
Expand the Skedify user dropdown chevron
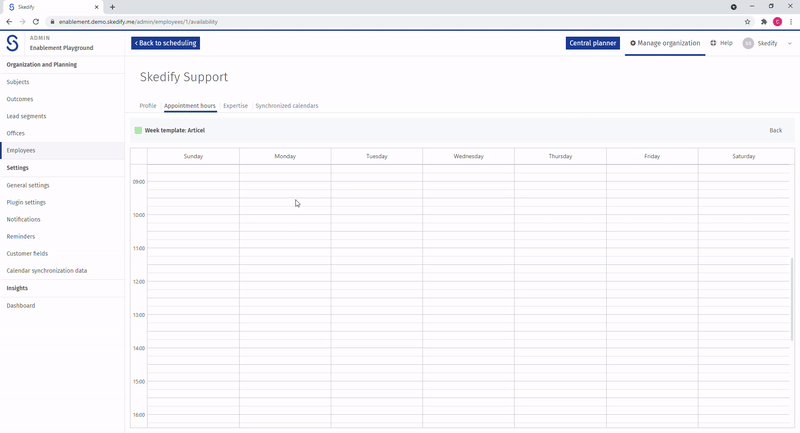coord(789,43)
